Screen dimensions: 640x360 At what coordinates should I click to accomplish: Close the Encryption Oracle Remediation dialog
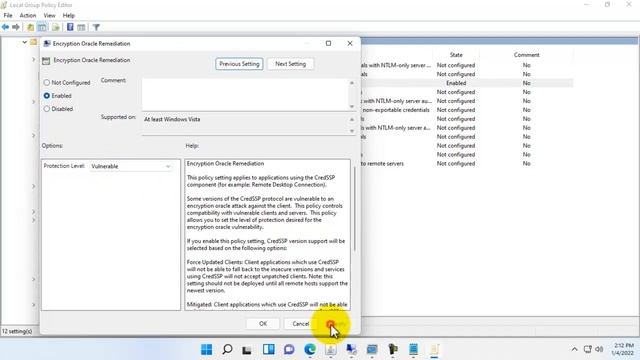pos(350,43)
